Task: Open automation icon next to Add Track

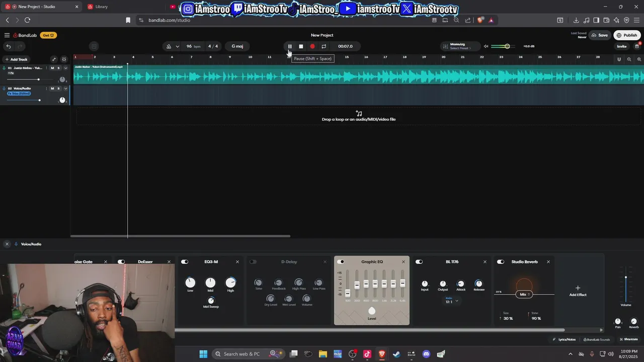Action: tap(54, 59)
